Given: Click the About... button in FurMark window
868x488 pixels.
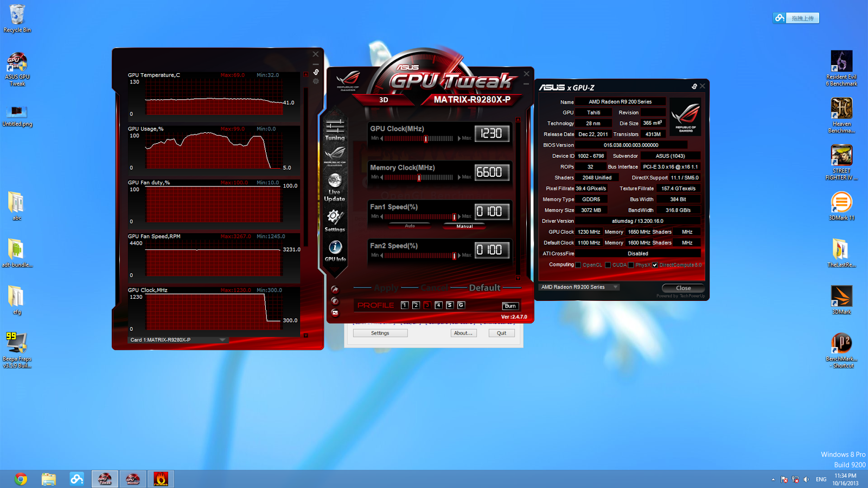Looking at the screenshot, I should (463, 333).
